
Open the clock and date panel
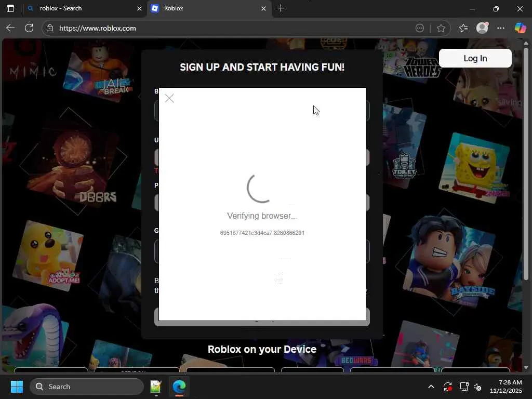tap(506, 387)
